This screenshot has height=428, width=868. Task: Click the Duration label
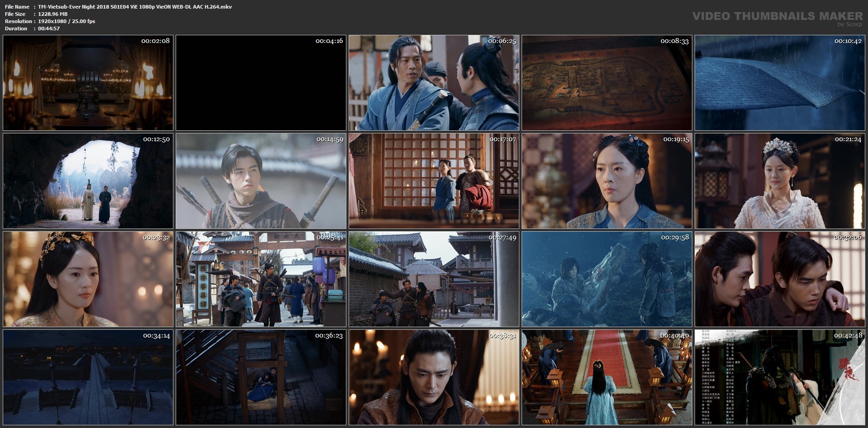(16, 29)
